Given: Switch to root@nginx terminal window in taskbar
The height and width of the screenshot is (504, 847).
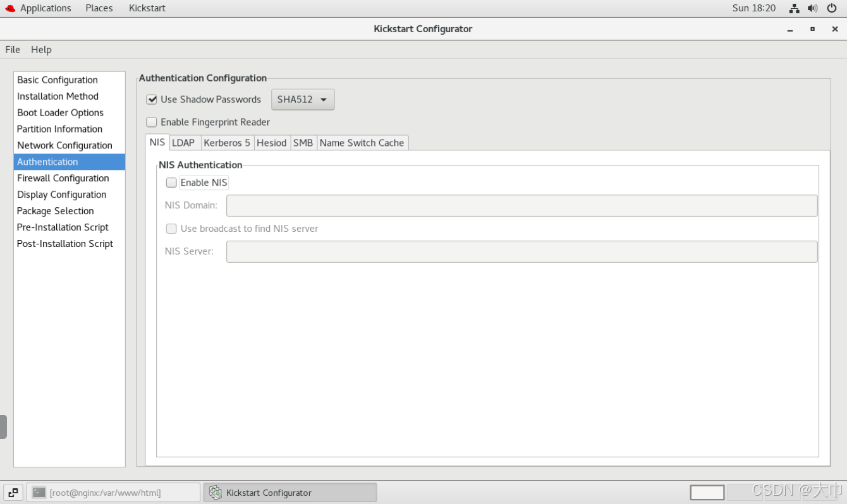Looking at the screenshot, I should [x=113, y=492].
